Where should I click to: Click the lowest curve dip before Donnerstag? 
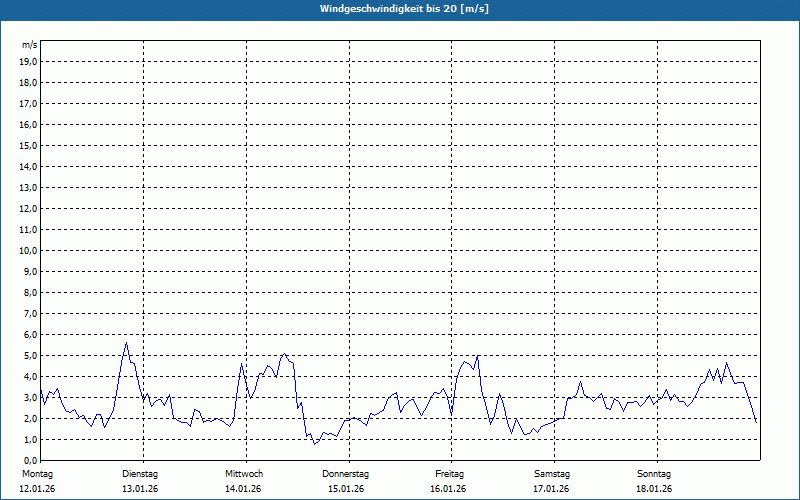[314, 443]
